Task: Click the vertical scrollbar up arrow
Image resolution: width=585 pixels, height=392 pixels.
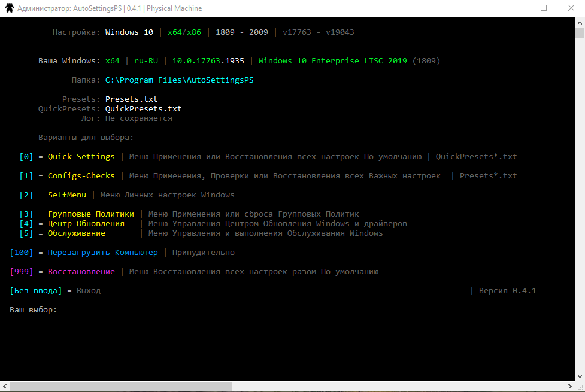Action: pyautogui.click(x=580, y=23)
